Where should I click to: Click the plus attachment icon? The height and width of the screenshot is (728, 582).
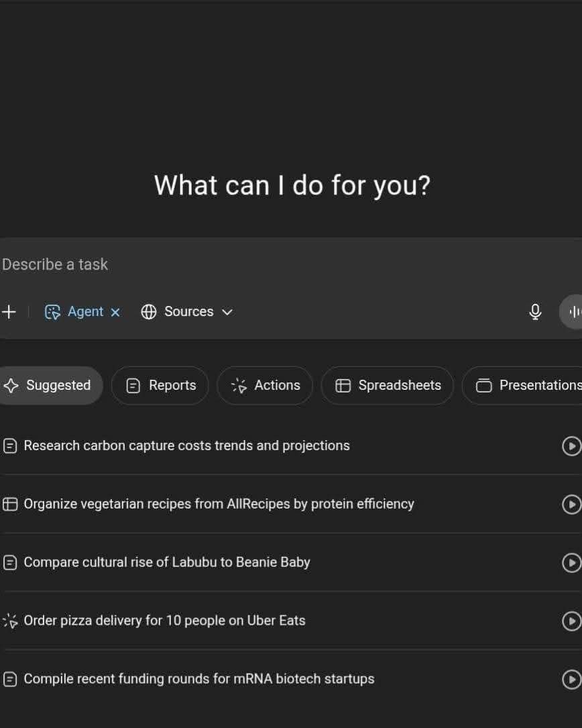tap(9, 311)
